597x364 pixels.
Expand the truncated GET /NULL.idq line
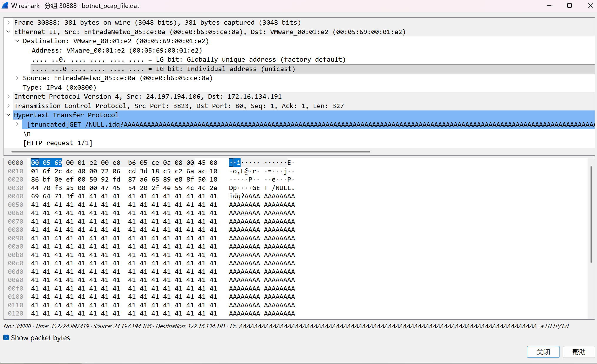pyautogui.click(x=17, y=124)
